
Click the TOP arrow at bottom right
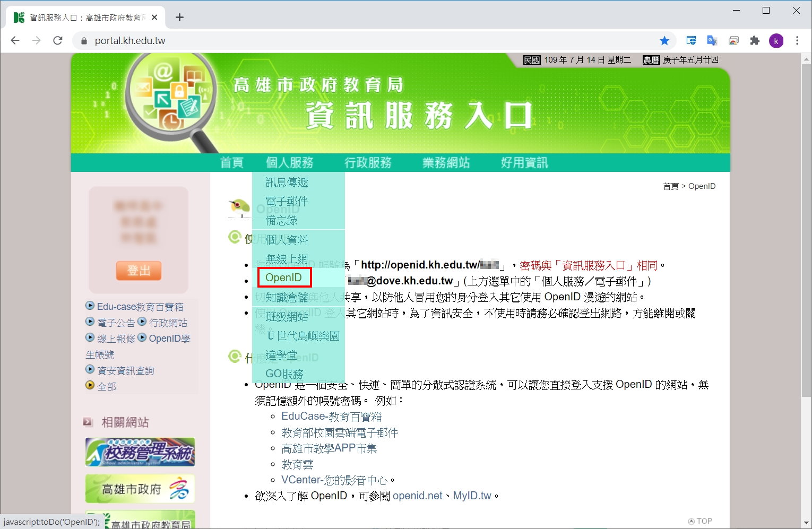699,521
